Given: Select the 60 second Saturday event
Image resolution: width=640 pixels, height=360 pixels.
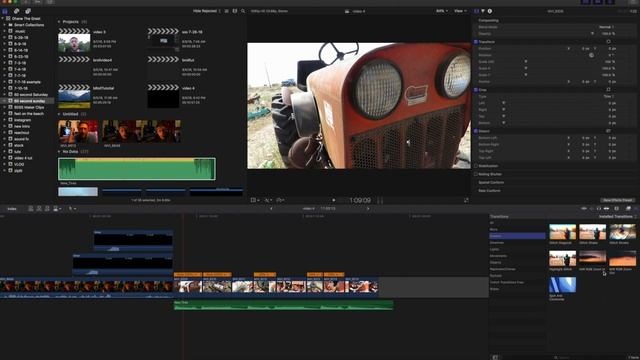Looking at the screenshot, I should (31, 95).
